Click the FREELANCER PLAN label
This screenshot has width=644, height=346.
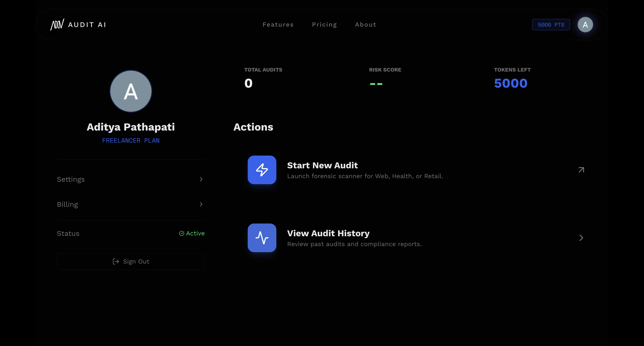[x=131, y=141]
